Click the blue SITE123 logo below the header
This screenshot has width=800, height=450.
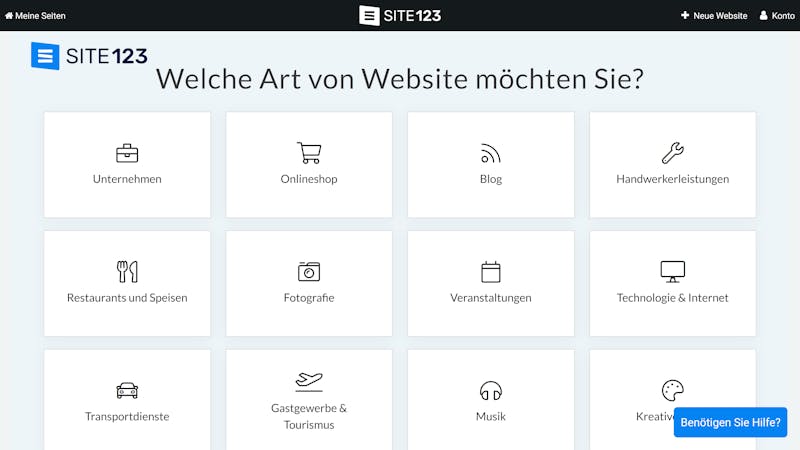click(x=89, y=56)
